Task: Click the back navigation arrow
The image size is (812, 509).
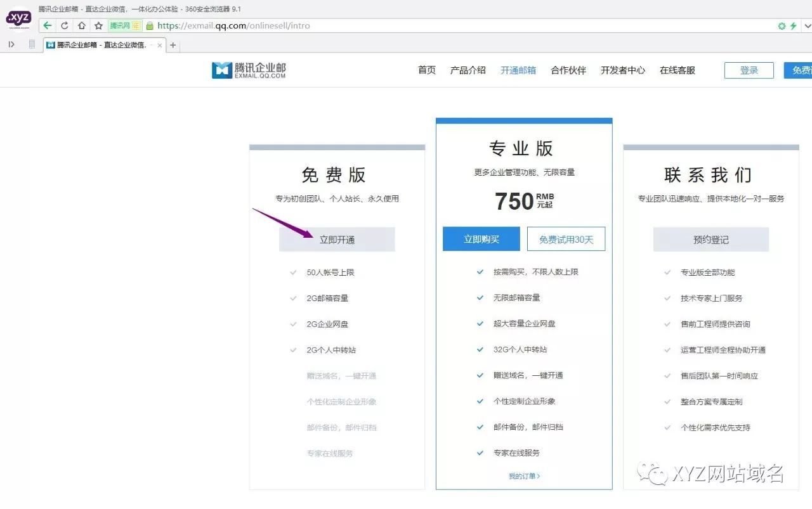Action: tap(48, 25)
